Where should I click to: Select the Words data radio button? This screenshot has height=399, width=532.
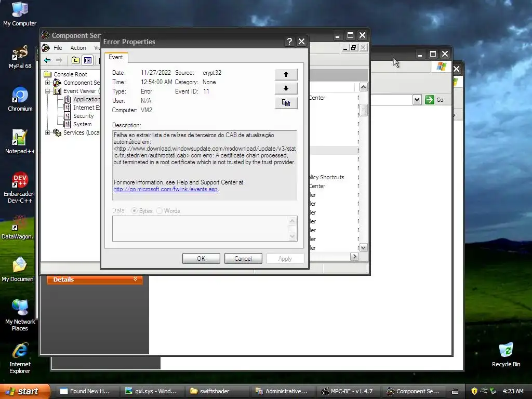tap(159, 211)
